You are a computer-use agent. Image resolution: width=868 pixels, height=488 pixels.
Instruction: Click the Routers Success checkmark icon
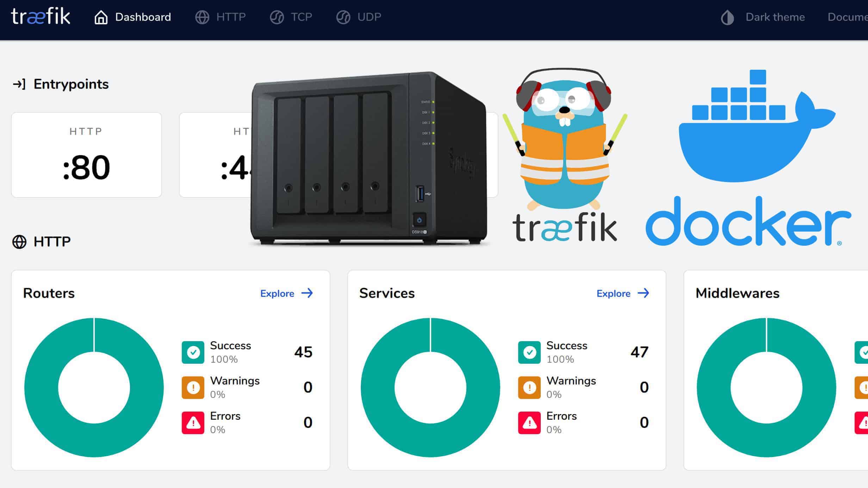(193, 352)
